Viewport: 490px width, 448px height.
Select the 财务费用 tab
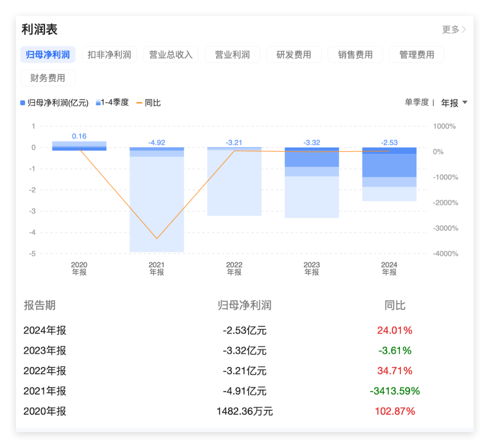pos(48,78)
